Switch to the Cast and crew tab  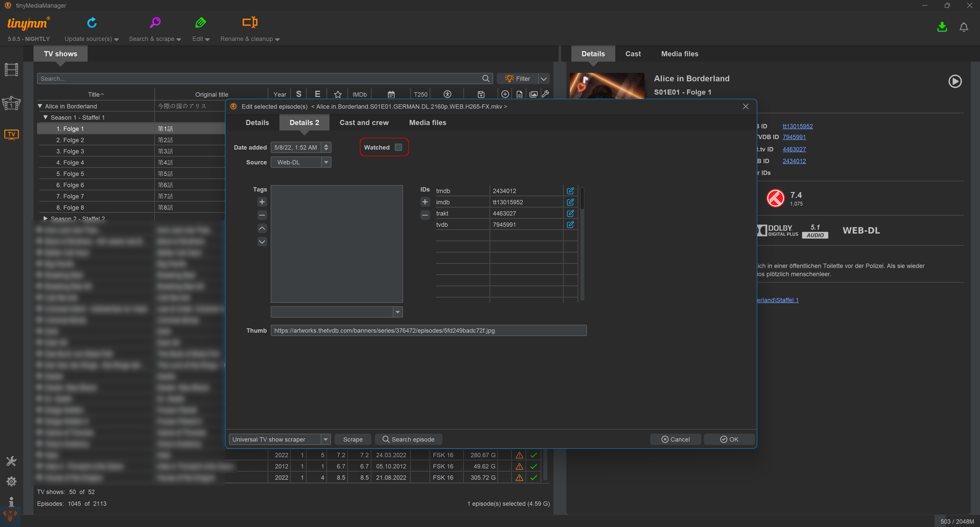pyautogui.click(x=364, y=123)
